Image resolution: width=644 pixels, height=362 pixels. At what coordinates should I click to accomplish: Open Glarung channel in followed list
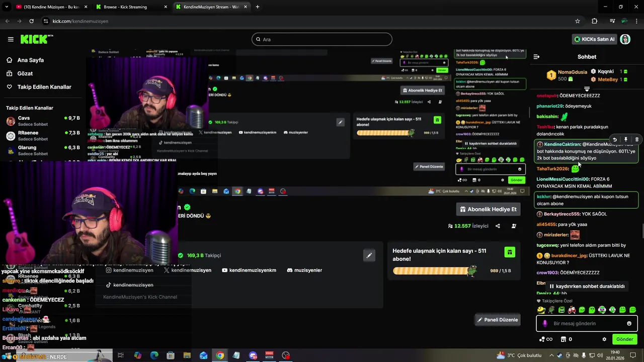(43, 150)
